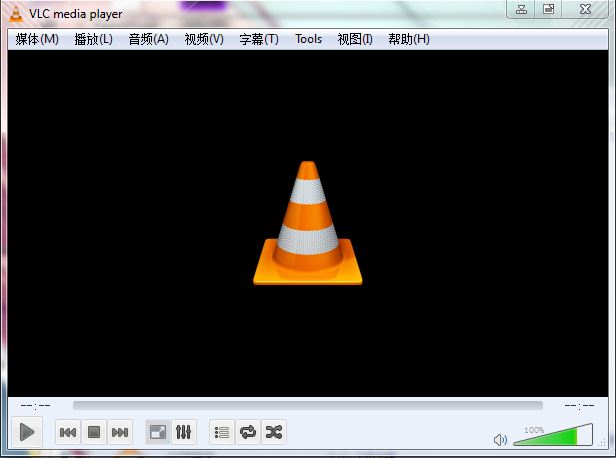616x458 pixels.
Task: Click the elapsed time label
Action: coord(36,406)
